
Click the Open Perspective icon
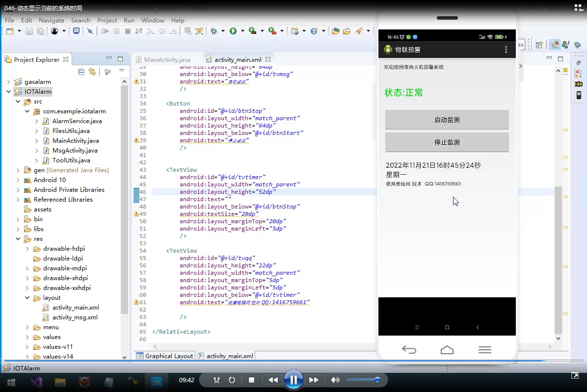click(x=539, y=45)
